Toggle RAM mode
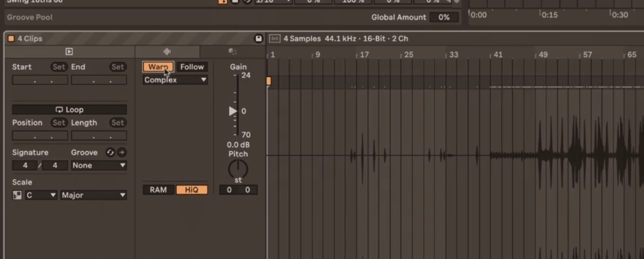Viewport: 644px width, 259px height. click(x=158, y=190)
